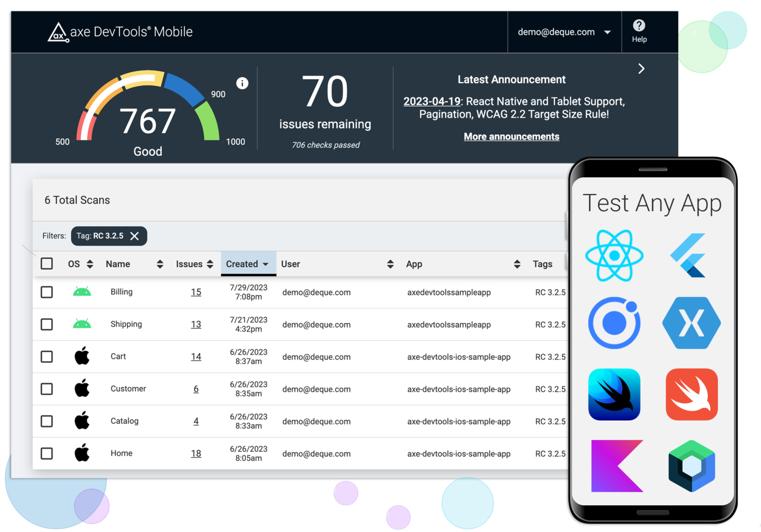Toggle the select-all checkbox in header
Screen dimensions: 761x532
pyautogui.click(x=47, y=264)
